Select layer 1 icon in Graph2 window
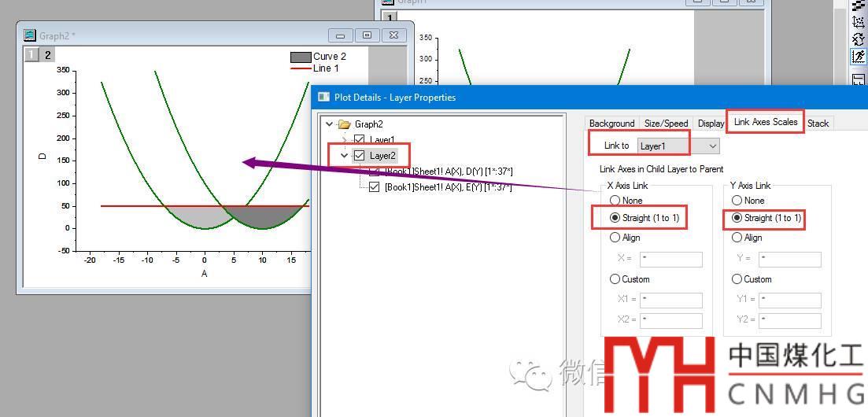Viewport: 868px width, 417px height. tap(31, 55)
